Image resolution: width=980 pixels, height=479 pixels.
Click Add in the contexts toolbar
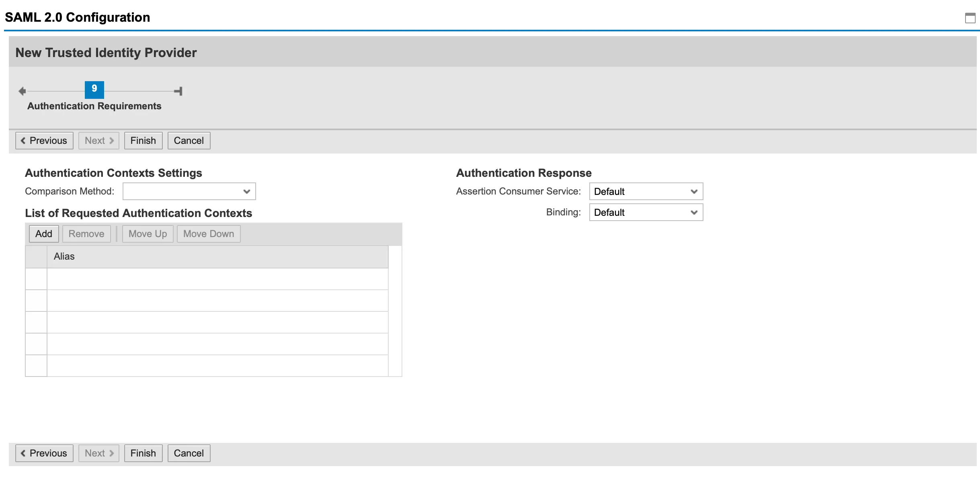click(x=44, y=234)
